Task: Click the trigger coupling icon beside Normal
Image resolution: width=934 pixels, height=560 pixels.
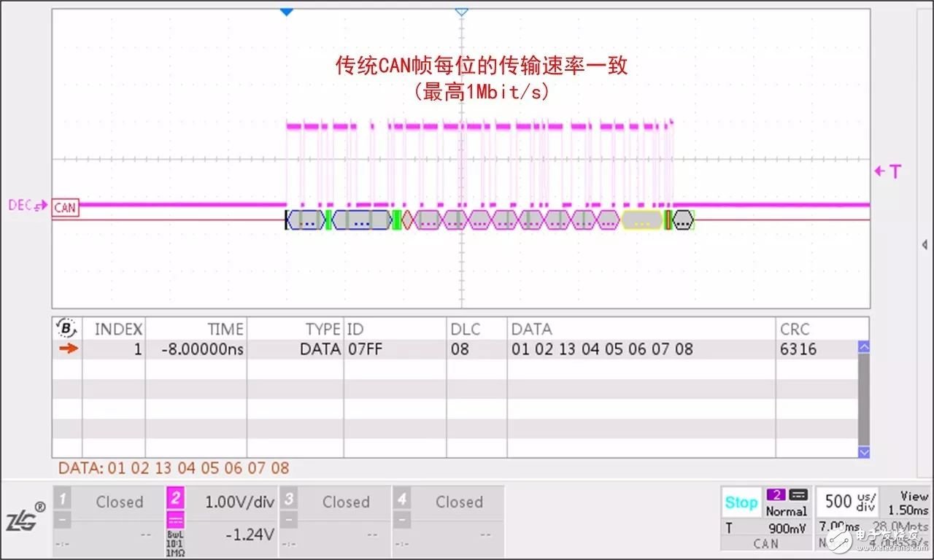Action: (x=798, y=495)
